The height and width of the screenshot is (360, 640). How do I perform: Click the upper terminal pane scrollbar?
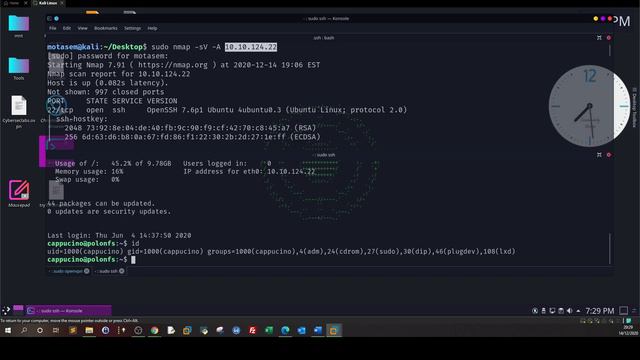coord(610,51)
